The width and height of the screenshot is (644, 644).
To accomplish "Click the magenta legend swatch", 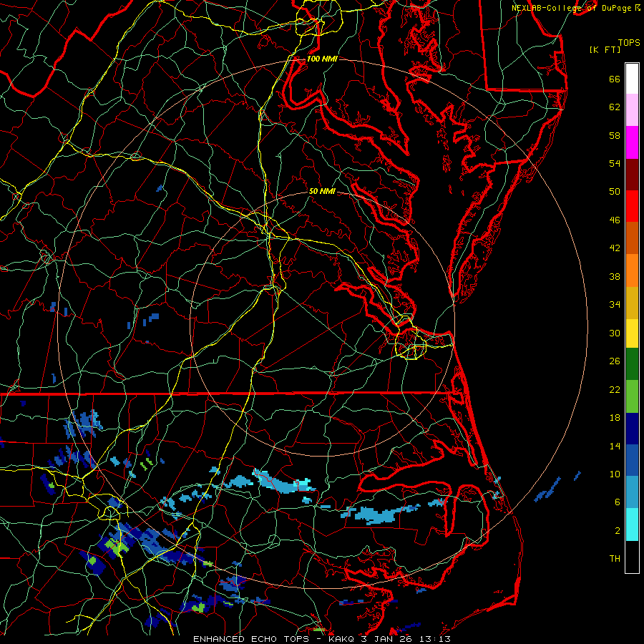I will tap(632, 142).
